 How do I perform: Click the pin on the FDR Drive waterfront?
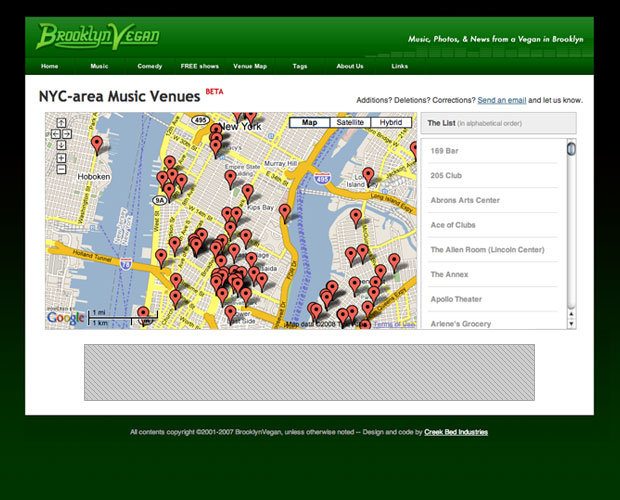coord(285,213)
